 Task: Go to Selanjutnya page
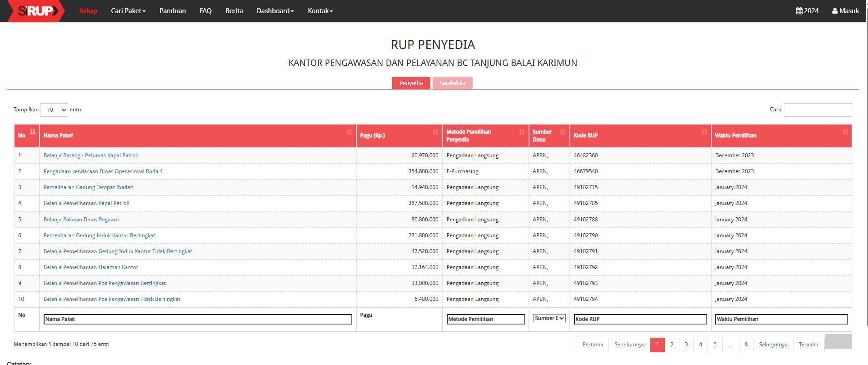pos(773,345)
